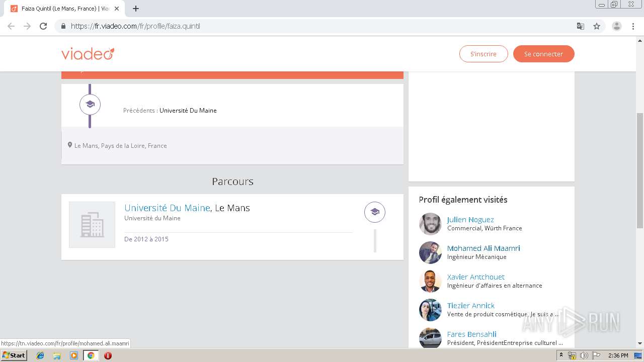This screenshot has width=644, height=362.
Task: Click the volume speaker tray icon
Action: (584, 355)
